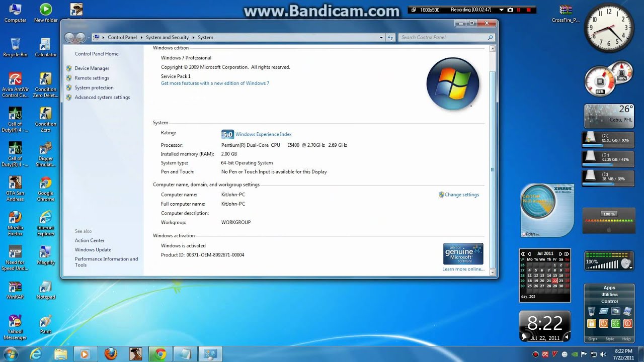Viewport: 644px width, 362px height.
Task: Open Internet Explorer desktop shortcut
Action: click(x=46, y=223)
